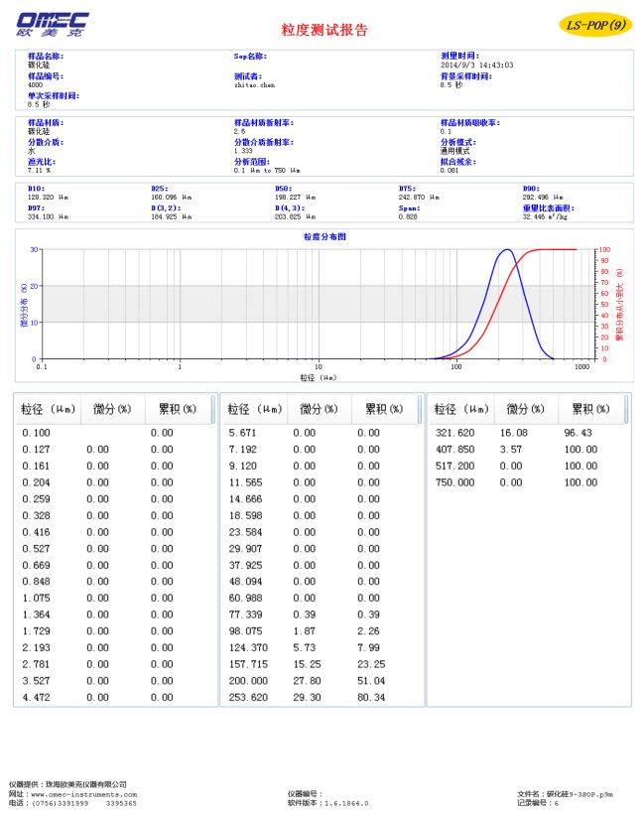Click the scrollbar of the first data table
This screenshot has width=644, height=816.
213,409
